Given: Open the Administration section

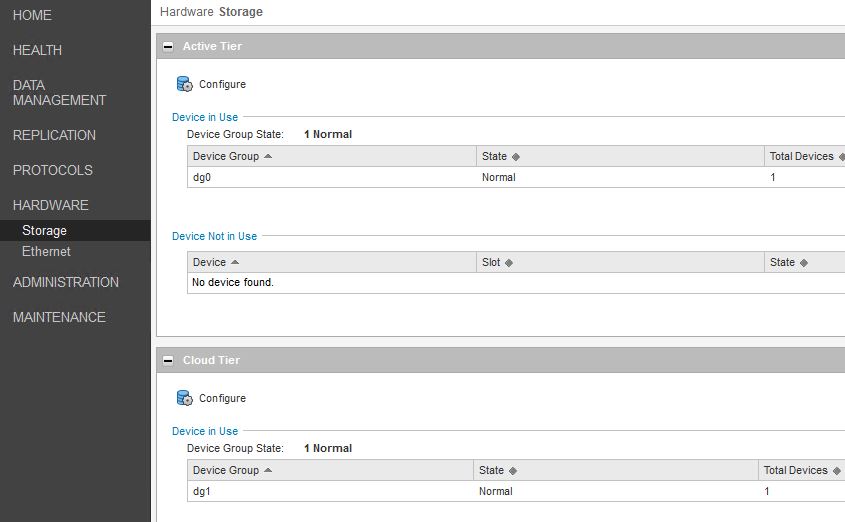Looking at the screenshot, I should (x=65, y=282).
